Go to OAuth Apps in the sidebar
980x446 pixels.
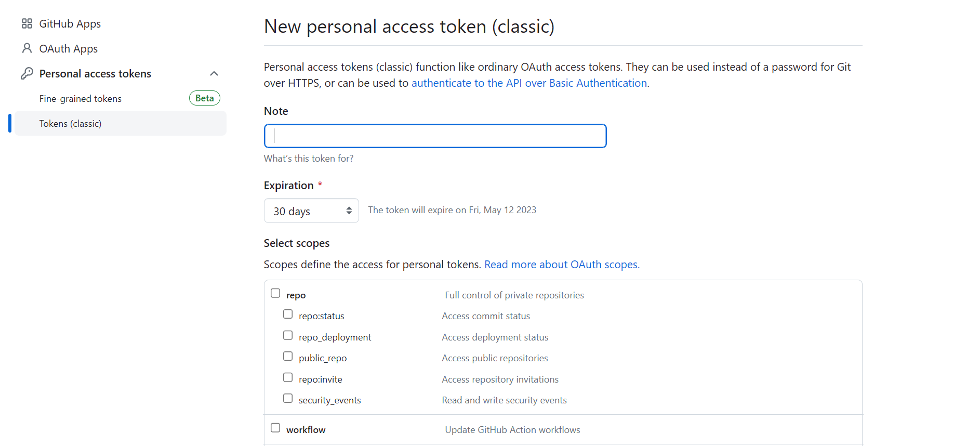pos(69,48)
